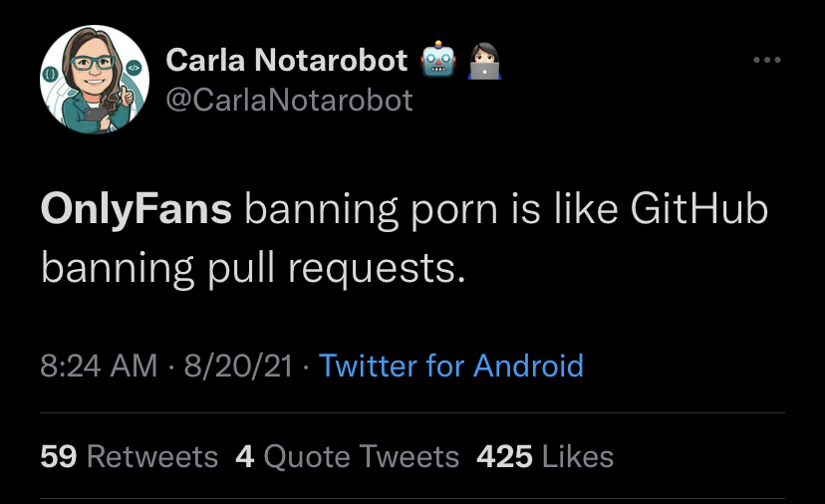Viewport: 825px width, 504px height.
Task: Click the bold OnlyFans word
Action: [x=137, y=211]
